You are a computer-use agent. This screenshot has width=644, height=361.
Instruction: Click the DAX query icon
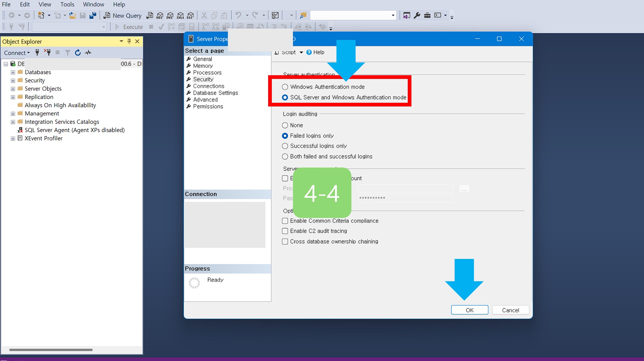pos(191,15)
